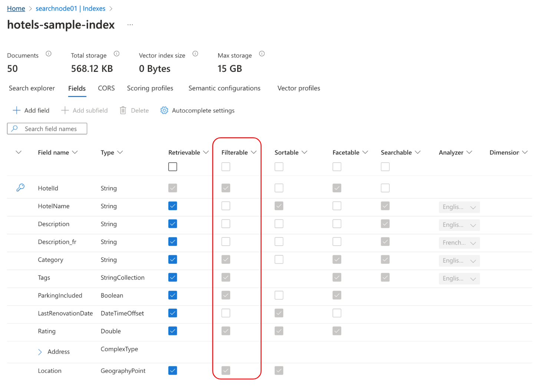Image resolution: width=539 pixels, height=392 pixels.
Task: Navigate to searchnode01 | Indexes breadcrumb
Action: 70,9
